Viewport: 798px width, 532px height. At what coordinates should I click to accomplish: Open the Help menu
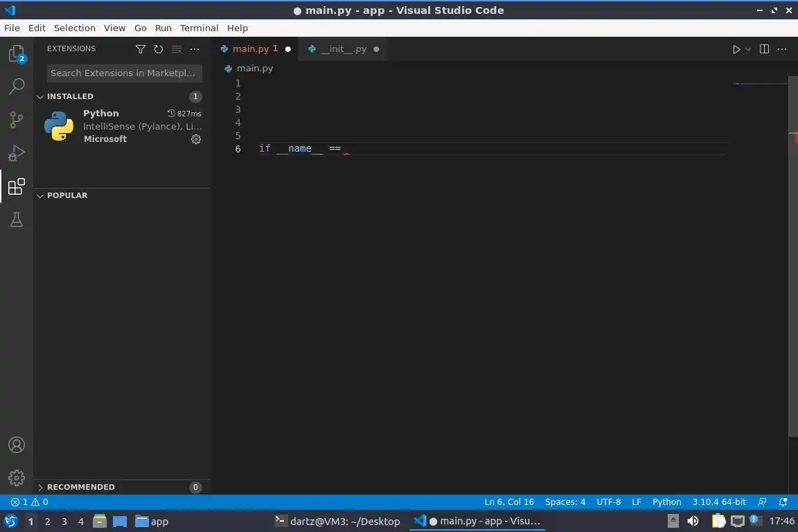237,28
